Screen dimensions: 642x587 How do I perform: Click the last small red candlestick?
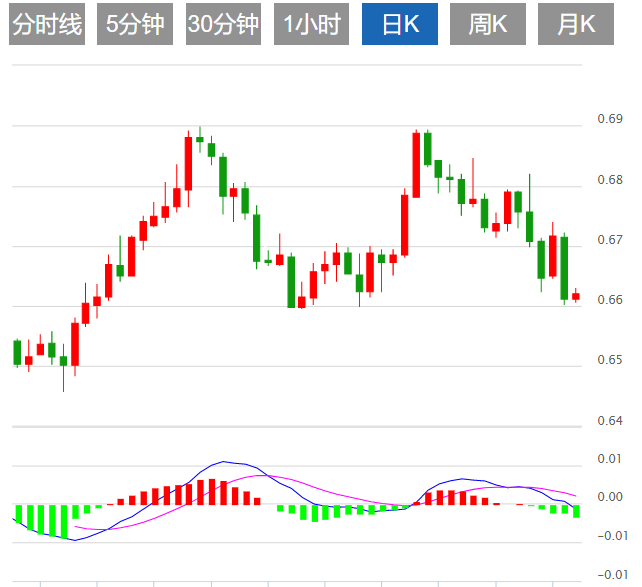[x=576, y=296]
